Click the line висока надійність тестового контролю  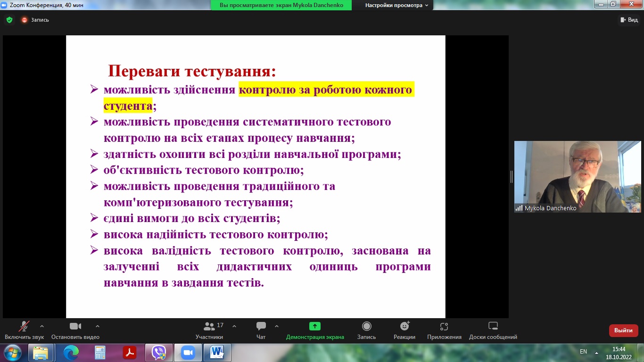[x=216, y=234]
